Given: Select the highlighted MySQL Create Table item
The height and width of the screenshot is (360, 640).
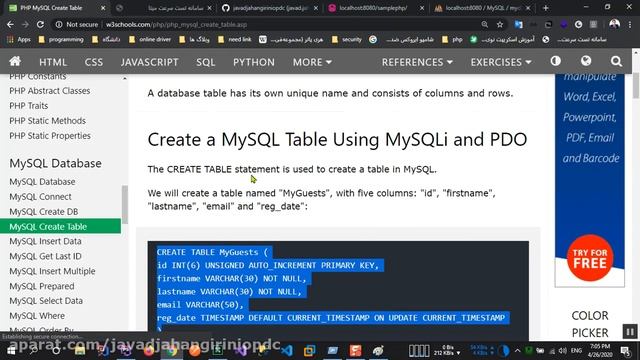Looking at the screenshot, I should (x=60, y=227).
